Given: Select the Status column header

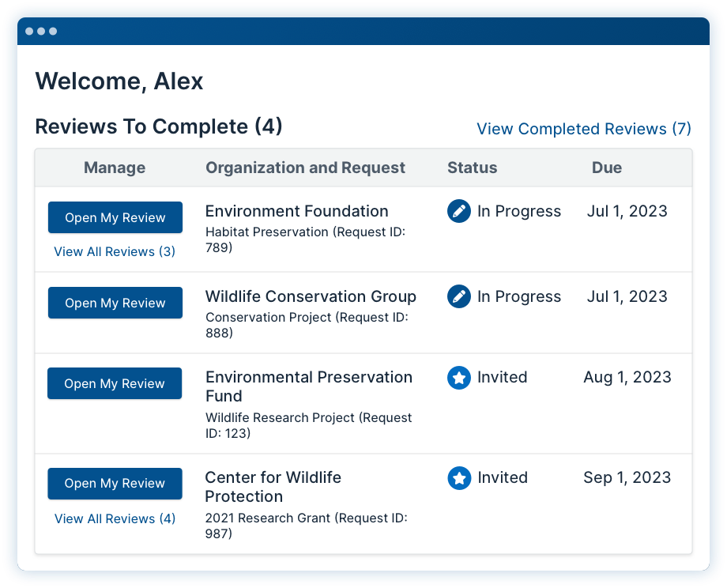Looking at the screenshot, I should 472,168.
